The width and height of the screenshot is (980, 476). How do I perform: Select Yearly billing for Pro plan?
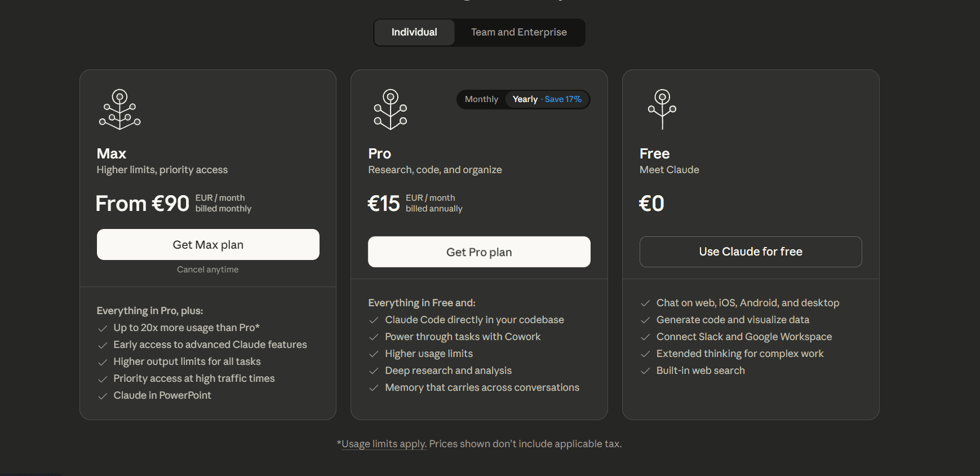(525, 99)
